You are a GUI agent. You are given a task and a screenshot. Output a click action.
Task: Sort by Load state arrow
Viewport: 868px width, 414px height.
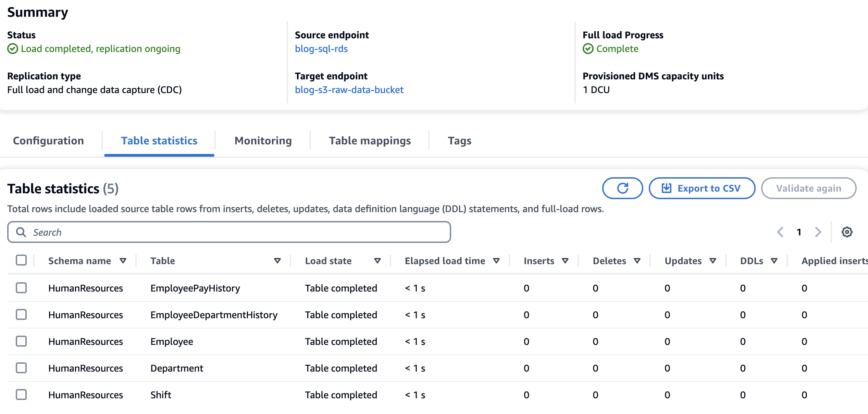click(377, 261)
